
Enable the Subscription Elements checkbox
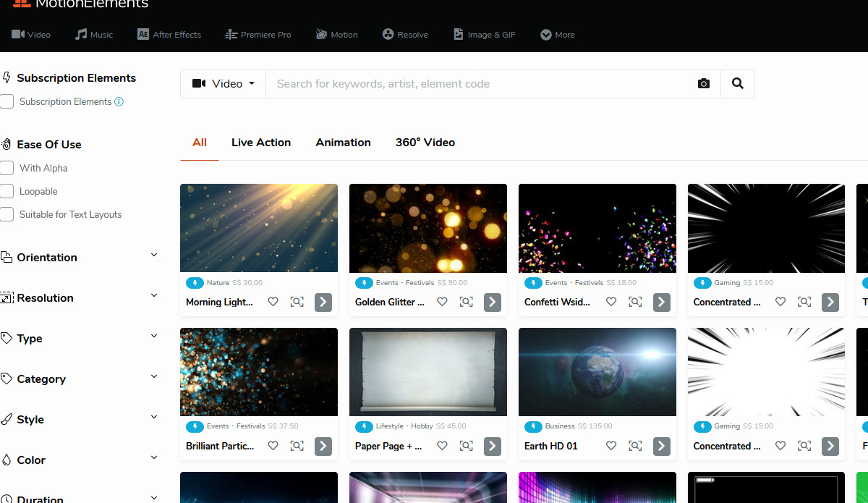click(x=7, y=102)
